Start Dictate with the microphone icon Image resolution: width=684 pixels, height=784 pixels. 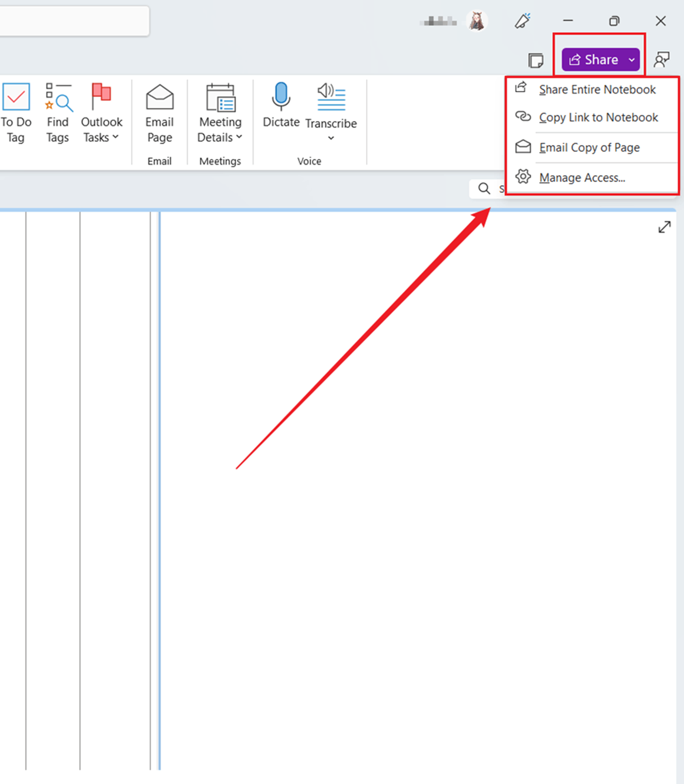281,96
